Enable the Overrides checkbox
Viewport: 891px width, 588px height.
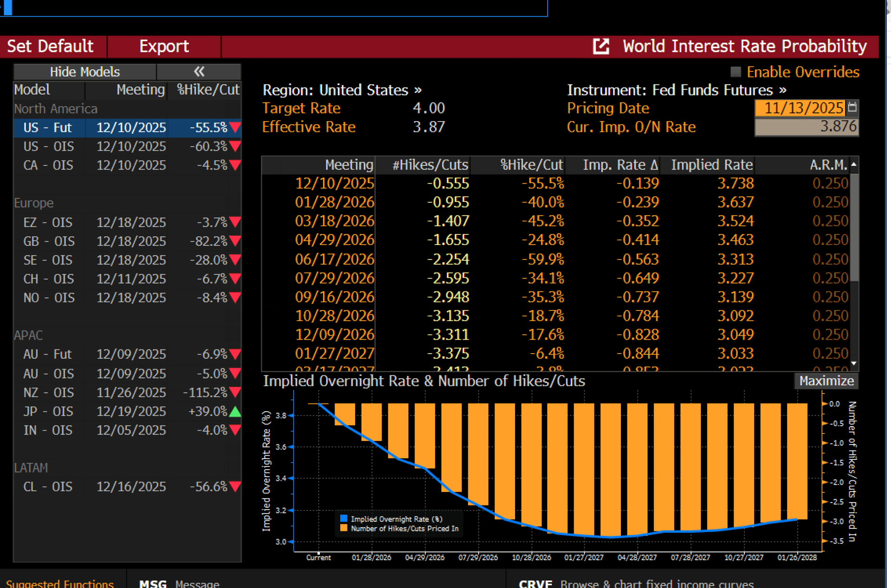click(736, 72)
